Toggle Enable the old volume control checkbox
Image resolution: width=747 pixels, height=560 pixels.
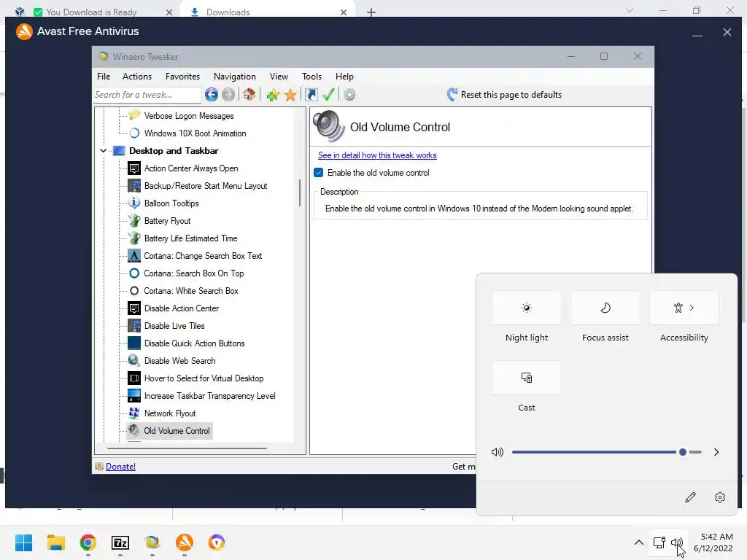[x=319, y=172]
